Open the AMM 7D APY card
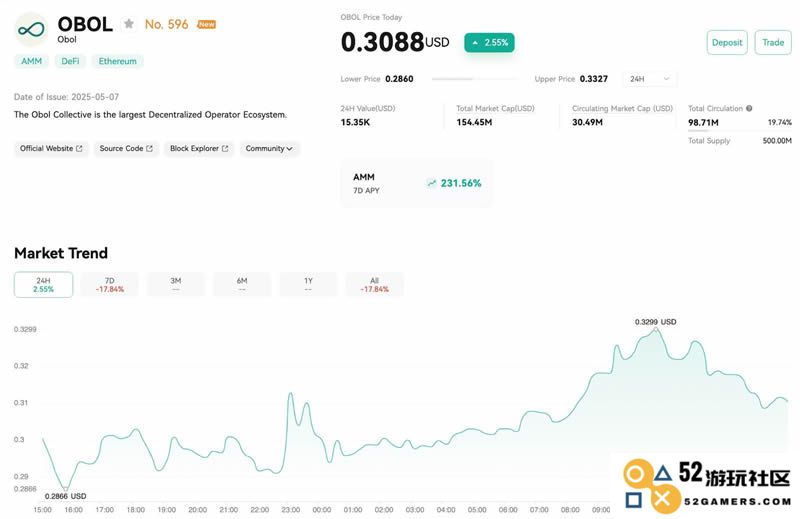Screen dimensions: 800x519 [417, 183]
